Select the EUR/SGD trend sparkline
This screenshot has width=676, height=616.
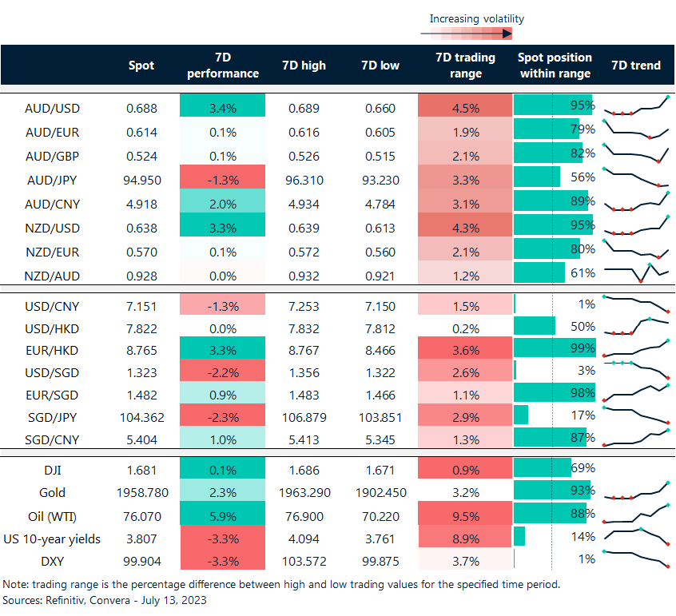pos(636,392)
